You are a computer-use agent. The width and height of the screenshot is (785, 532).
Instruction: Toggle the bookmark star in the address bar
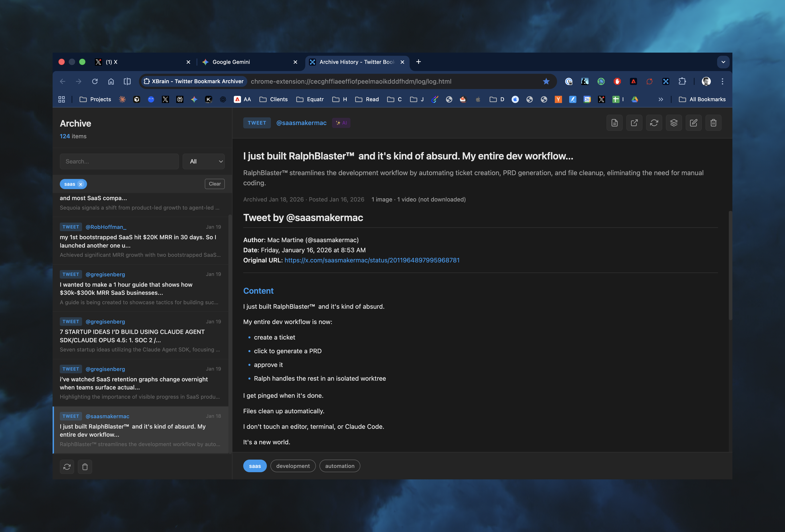point(546,81)
